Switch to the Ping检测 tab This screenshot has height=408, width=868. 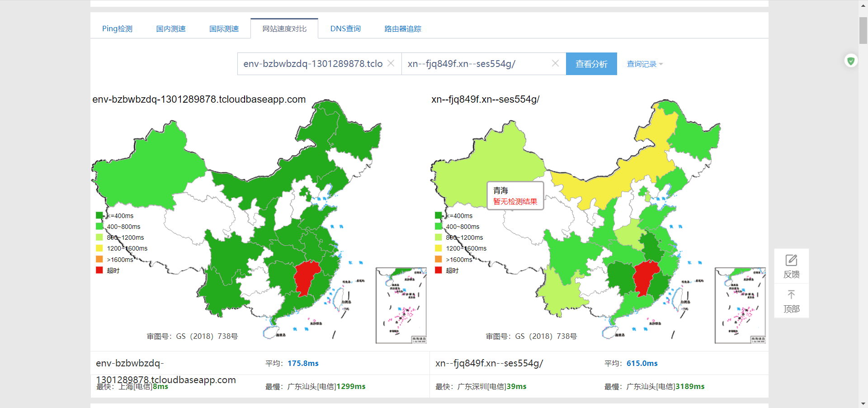117,29
